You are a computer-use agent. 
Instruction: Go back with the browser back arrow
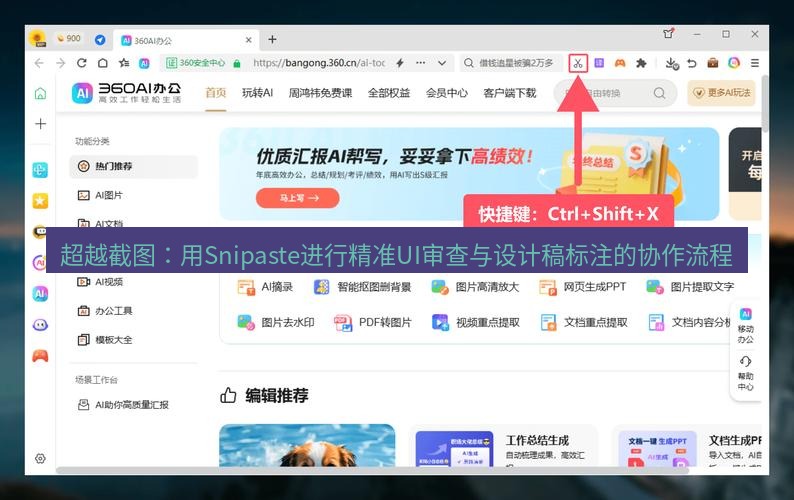click(x=39, y=63)
